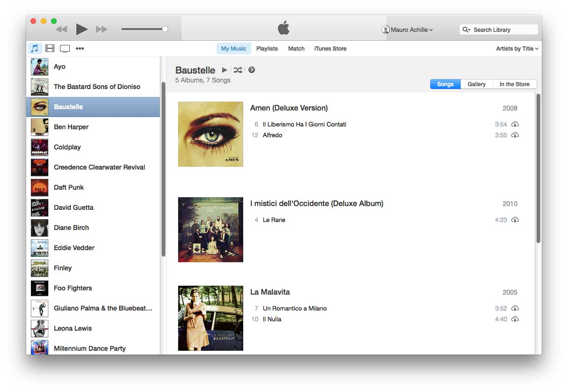Select Creedence Clearwater Revival artist
The image size is (568, 392).
point(93,167)
